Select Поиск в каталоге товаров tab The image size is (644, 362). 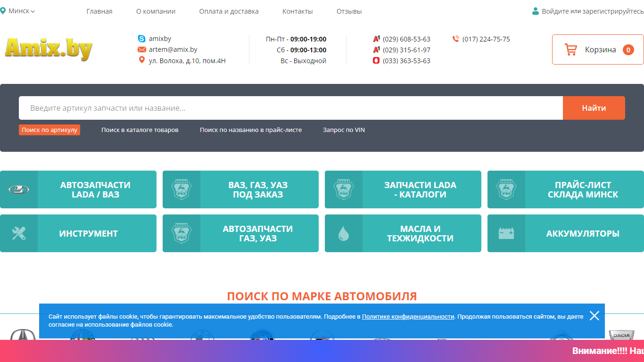pyautogui.click(x=140, y=130)
